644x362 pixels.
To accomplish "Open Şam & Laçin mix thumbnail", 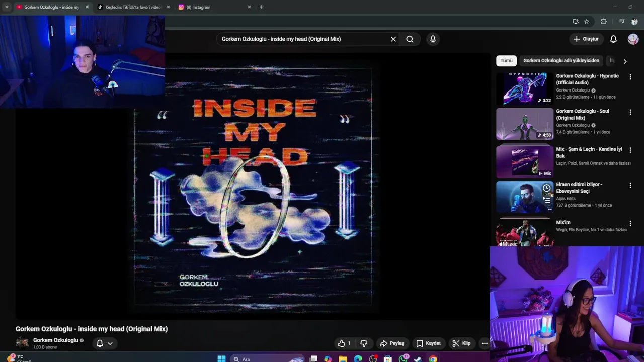I will pos(525,161).
